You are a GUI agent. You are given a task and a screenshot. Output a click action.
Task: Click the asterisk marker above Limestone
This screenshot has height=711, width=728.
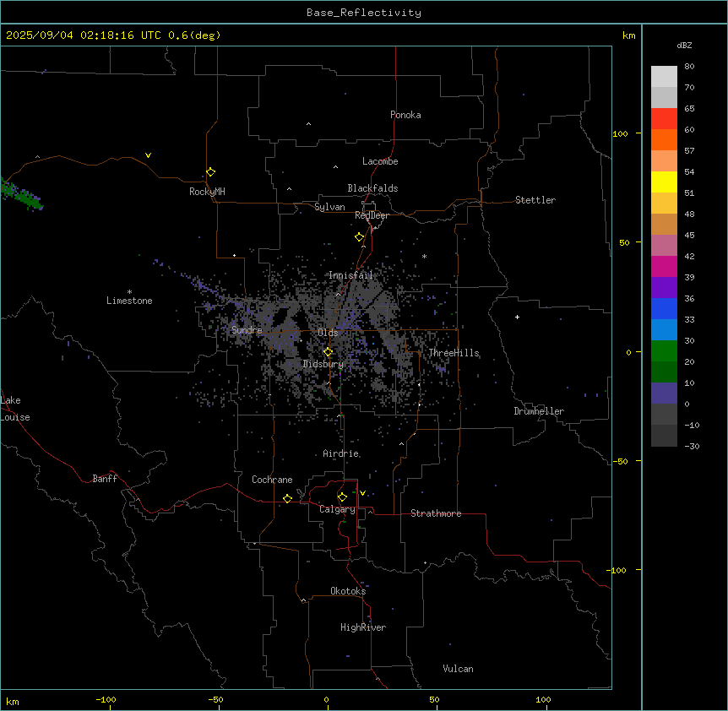[129, 292]
